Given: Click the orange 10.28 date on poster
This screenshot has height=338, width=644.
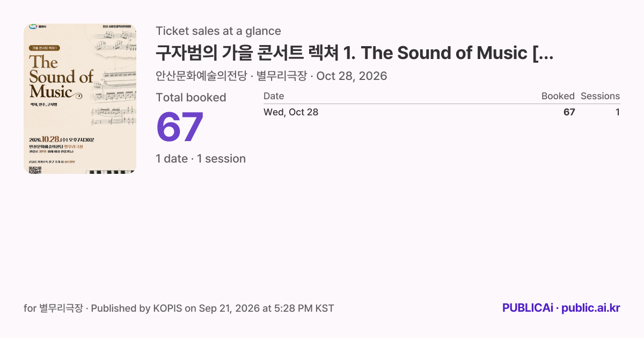Looking at the screenshot, I should [53, 139].
